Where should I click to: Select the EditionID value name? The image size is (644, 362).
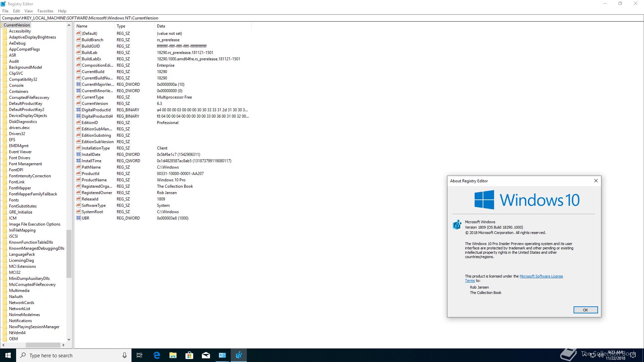pyautogui.click(x=90, y=122)
